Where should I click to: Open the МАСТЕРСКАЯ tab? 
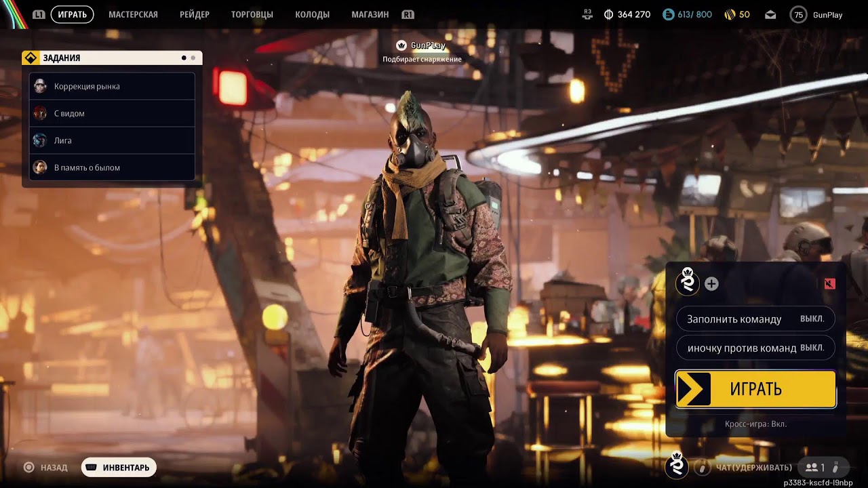point(133,14)
